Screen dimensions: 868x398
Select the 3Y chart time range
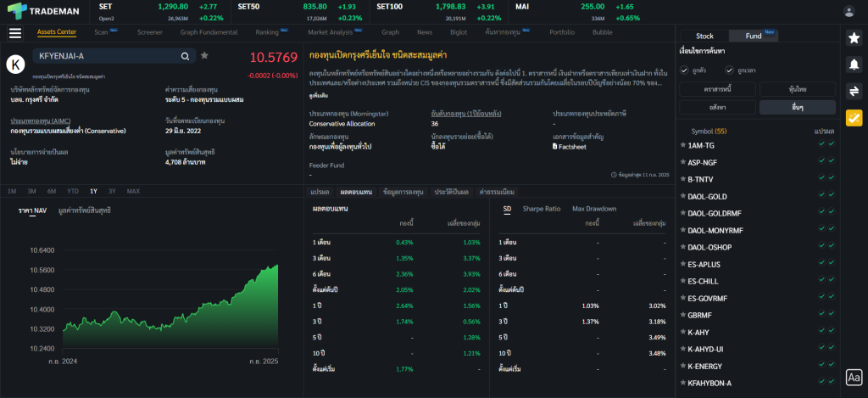(x=112, y=191)
